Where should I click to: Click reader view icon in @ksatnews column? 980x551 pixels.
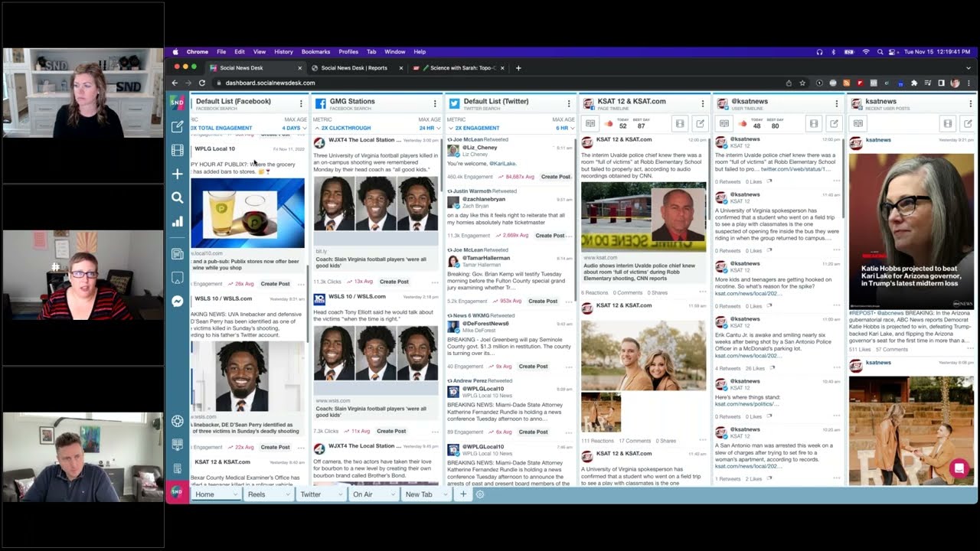(x=724, y=123)
